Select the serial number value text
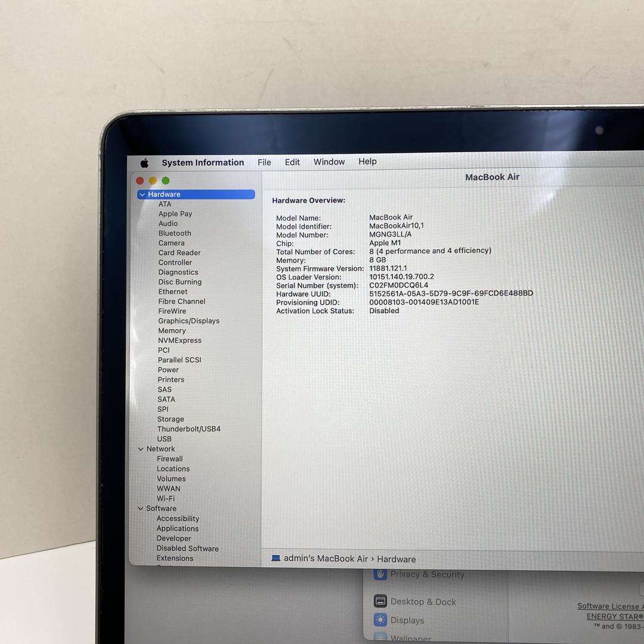 pyautogui.click(x=398, y=285)
